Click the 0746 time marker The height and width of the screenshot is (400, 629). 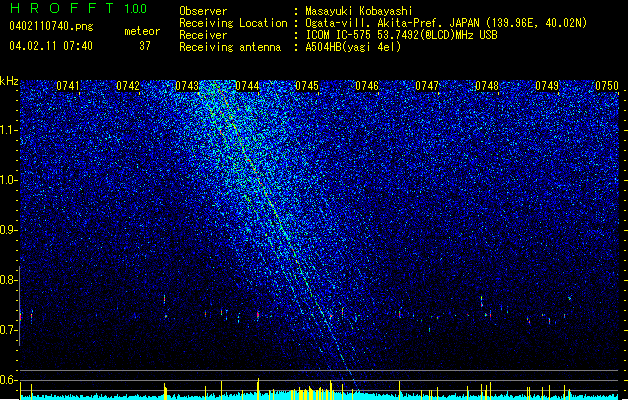pos(367,86)
